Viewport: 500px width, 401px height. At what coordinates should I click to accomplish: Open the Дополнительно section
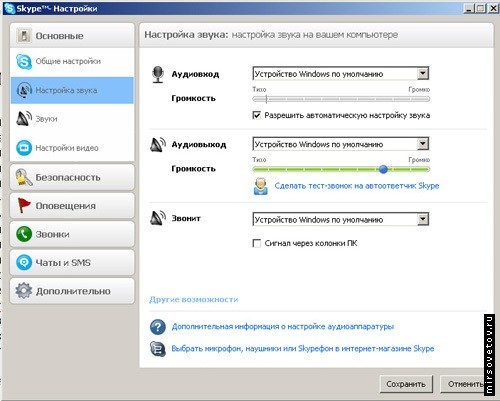tap(72, 291)
